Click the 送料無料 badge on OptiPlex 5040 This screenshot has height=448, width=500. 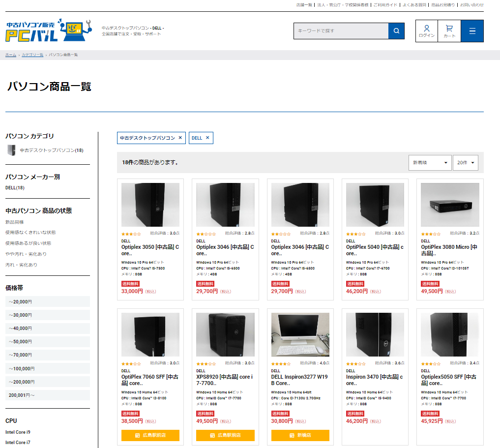point(355,284)
